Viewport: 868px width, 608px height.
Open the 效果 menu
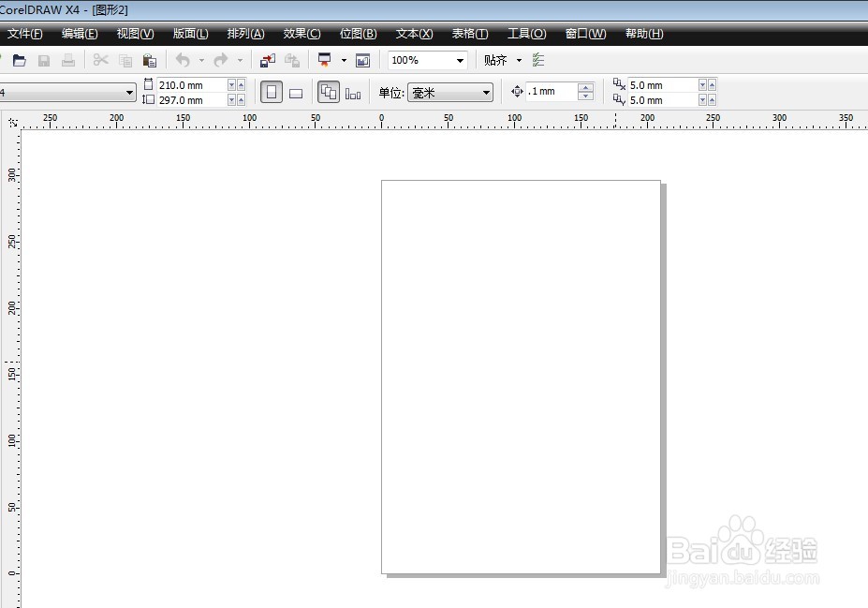coord(301,34)
